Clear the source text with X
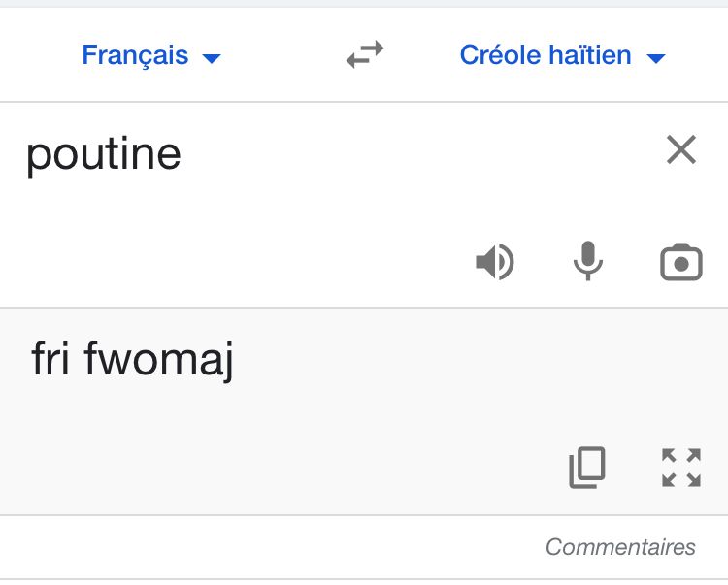 coord(681,150)
